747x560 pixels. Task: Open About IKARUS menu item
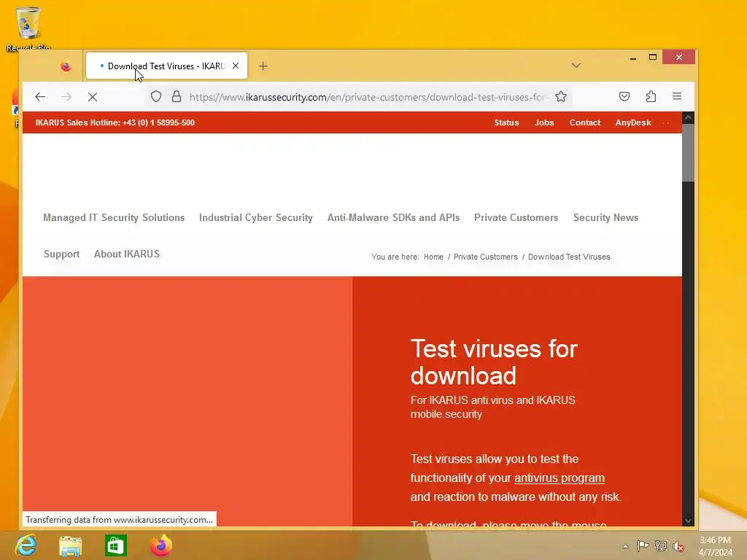127,254
